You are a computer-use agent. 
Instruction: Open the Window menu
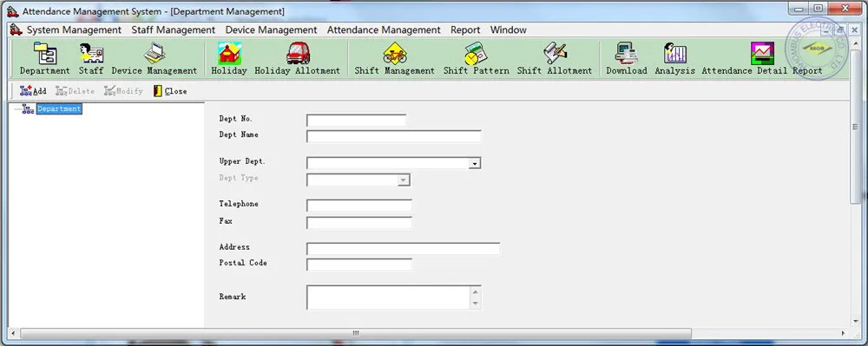pos(508,29)
